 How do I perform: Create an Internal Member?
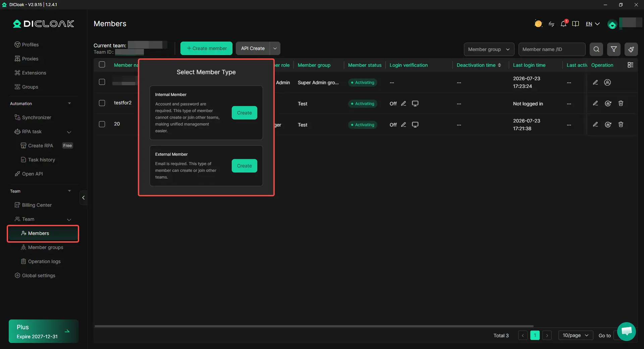244,113
